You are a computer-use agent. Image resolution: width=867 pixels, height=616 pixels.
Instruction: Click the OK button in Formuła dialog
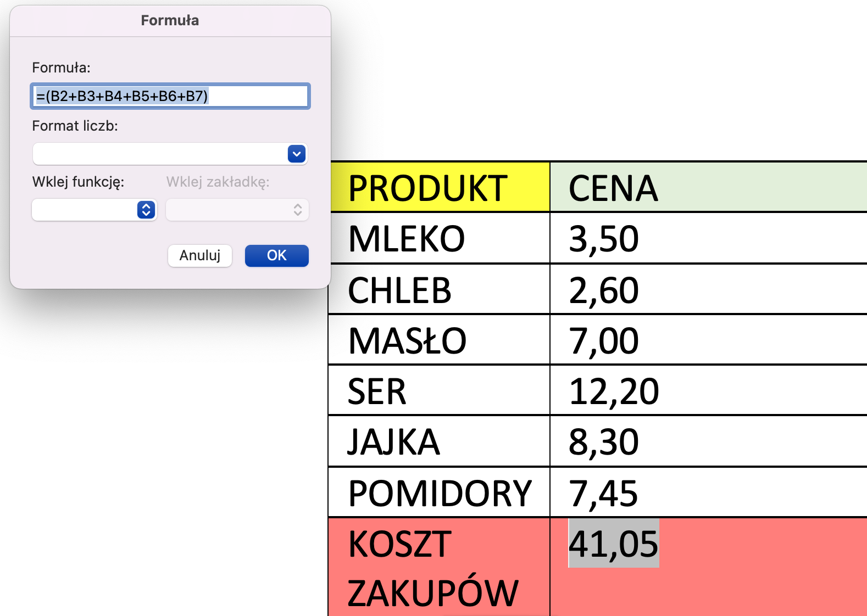276,255
